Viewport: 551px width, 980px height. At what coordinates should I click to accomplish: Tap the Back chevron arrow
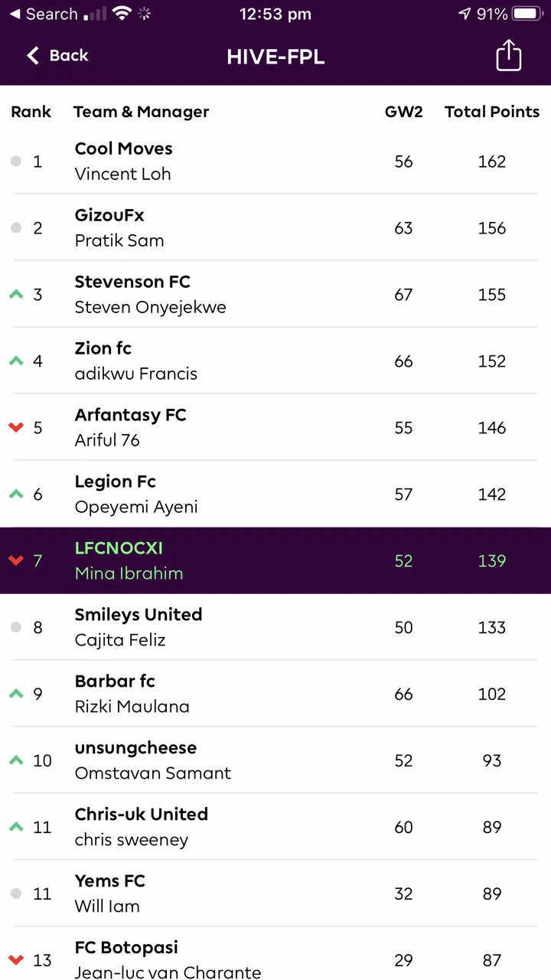[x=32, y=55]
